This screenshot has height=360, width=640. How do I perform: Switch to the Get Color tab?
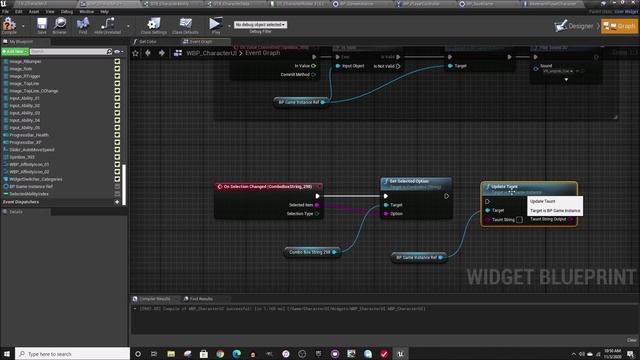[148, 42]
